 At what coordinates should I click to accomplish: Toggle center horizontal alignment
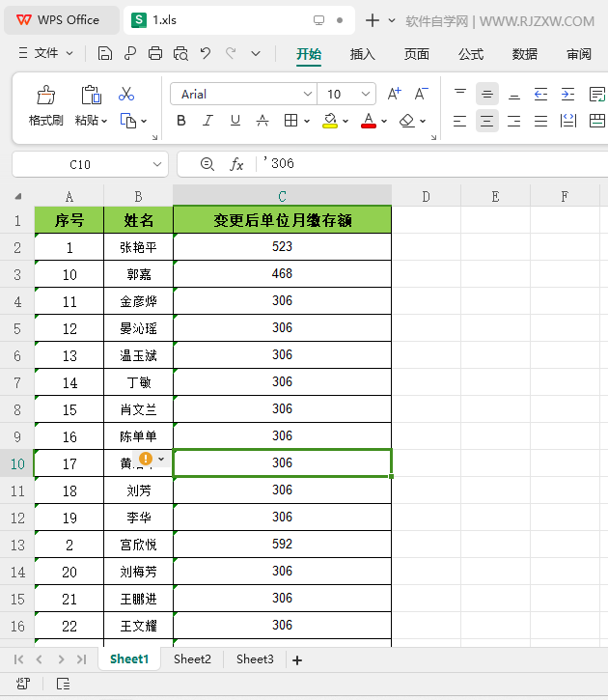486,121
